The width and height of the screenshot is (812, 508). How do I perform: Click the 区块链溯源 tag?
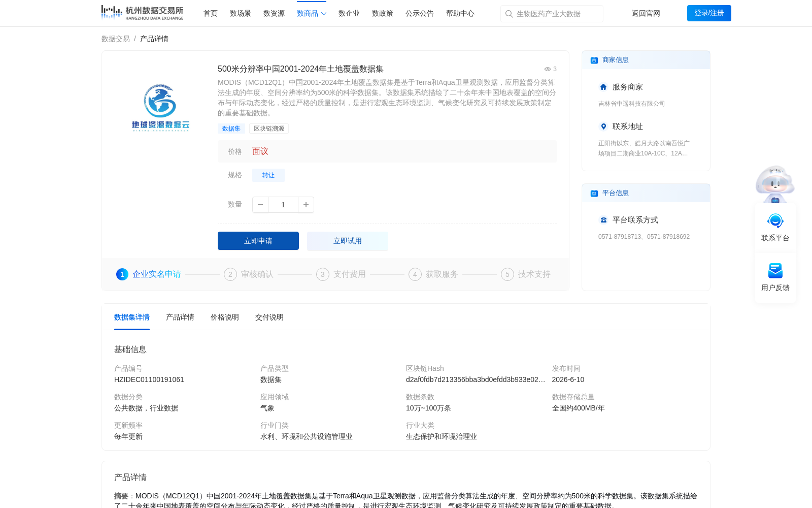[x=269, y=129]
